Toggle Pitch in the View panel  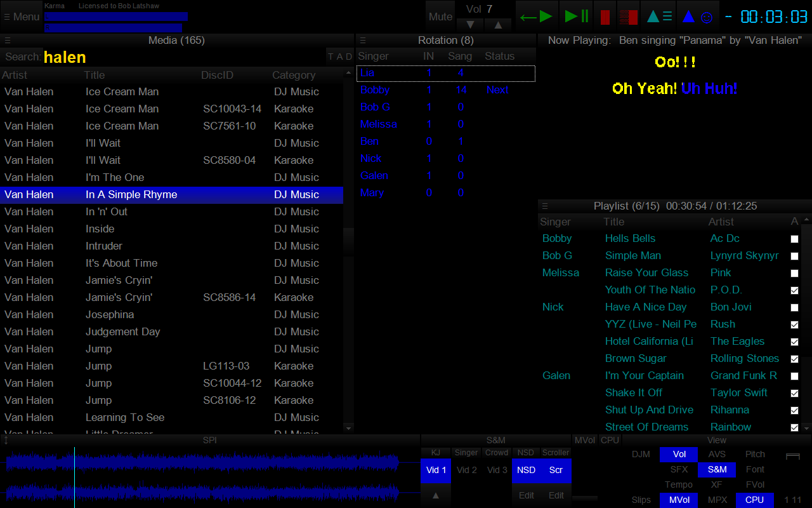click(x=755, y=455)
